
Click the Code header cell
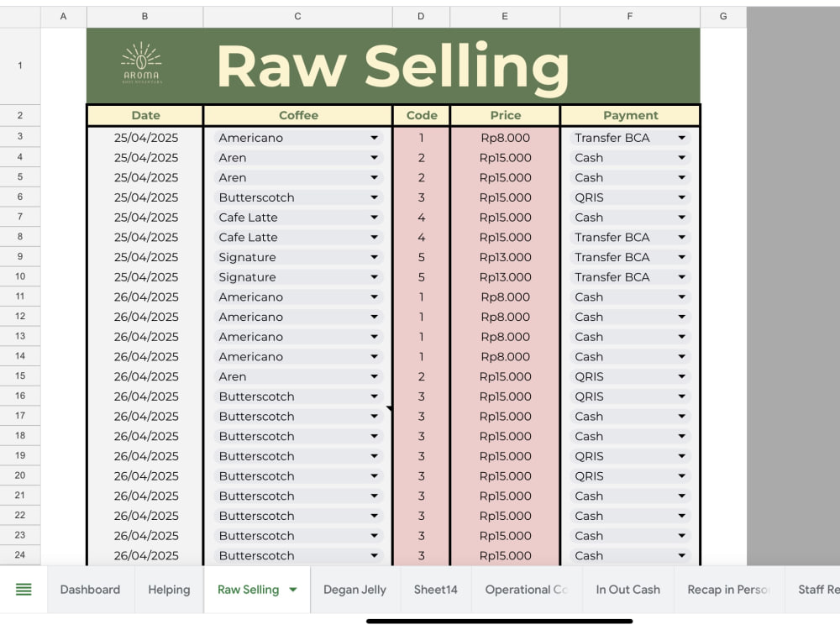point(422,115)
